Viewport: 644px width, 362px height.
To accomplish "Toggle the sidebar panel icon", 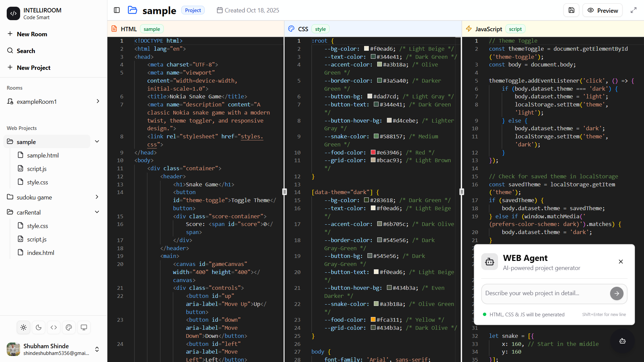I will point(117,10).
